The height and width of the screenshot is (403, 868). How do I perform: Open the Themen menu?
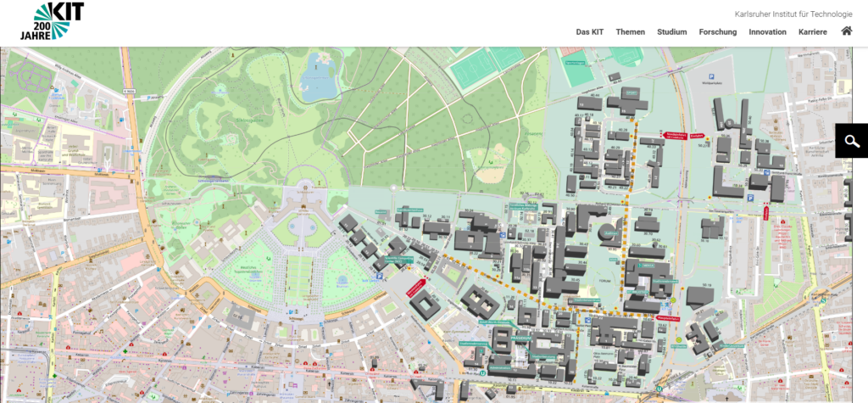[x=631, y=31]
